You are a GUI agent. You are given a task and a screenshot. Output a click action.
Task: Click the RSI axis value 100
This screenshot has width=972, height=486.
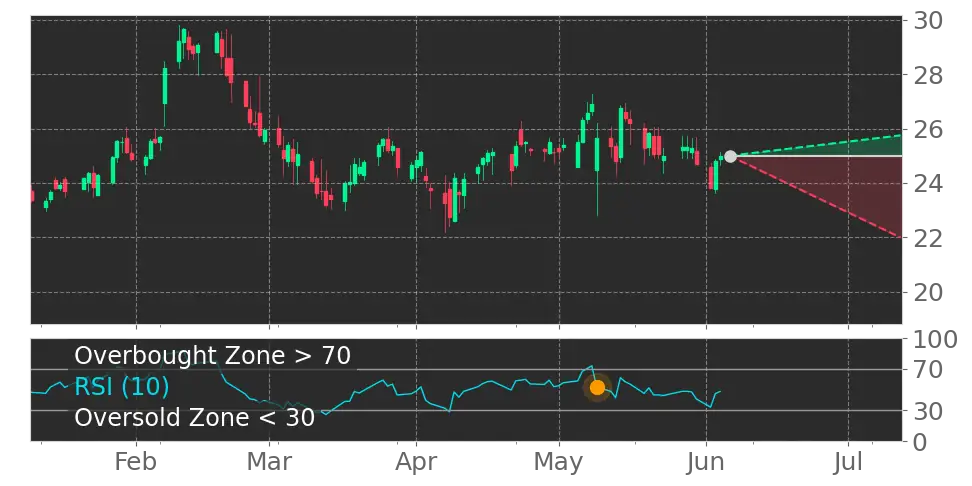coord(935,340)
